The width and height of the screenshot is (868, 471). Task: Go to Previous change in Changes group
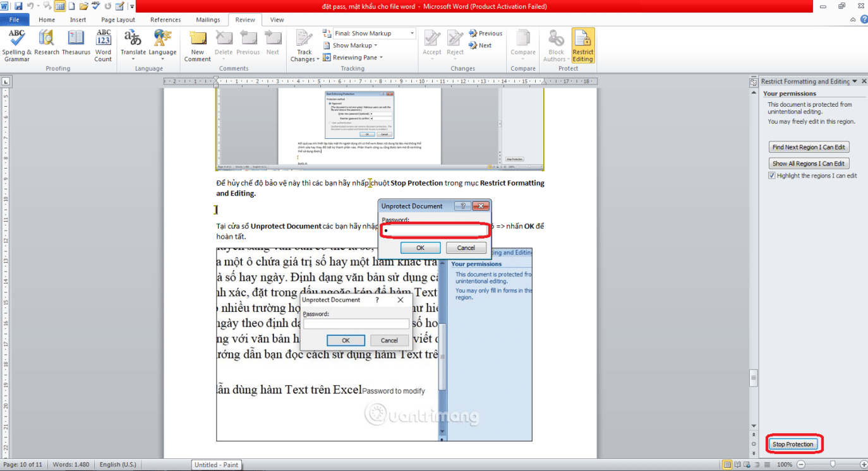pyautogui.click(x=486, y=33)
